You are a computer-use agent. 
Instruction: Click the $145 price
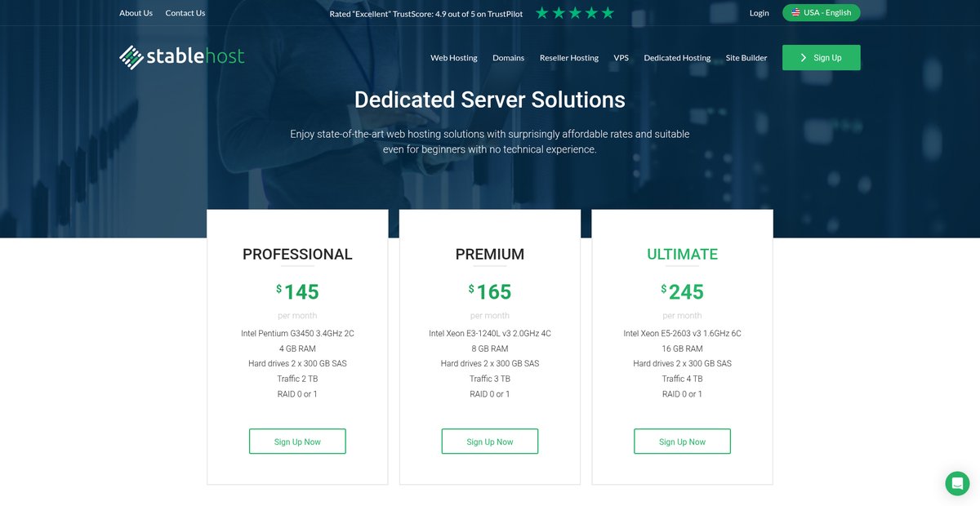tap(297, 291)
